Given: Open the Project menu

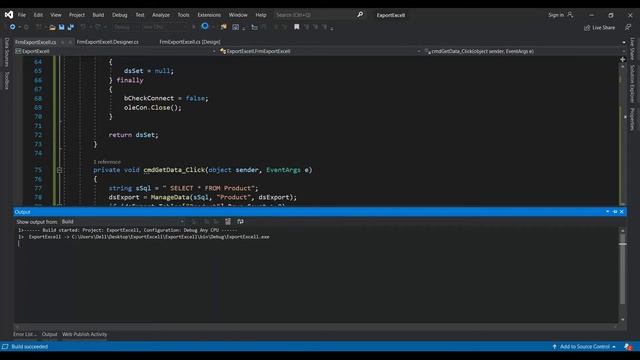Looking at the screenshot, I should pyautogui.click(x=77, y=15).
